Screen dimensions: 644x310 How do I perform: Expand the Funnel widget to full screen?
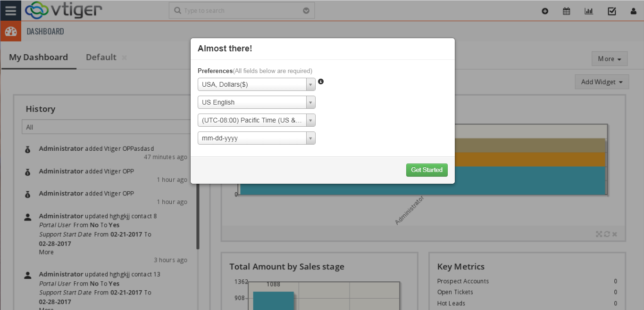coord(598,234)
